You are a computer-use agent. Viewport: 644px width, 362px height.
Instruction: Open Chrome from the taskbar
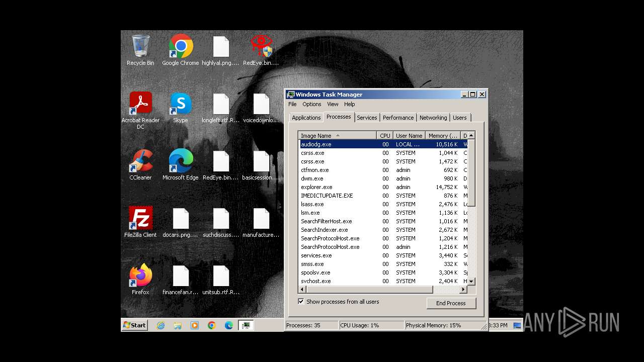(x=212, y=325)
